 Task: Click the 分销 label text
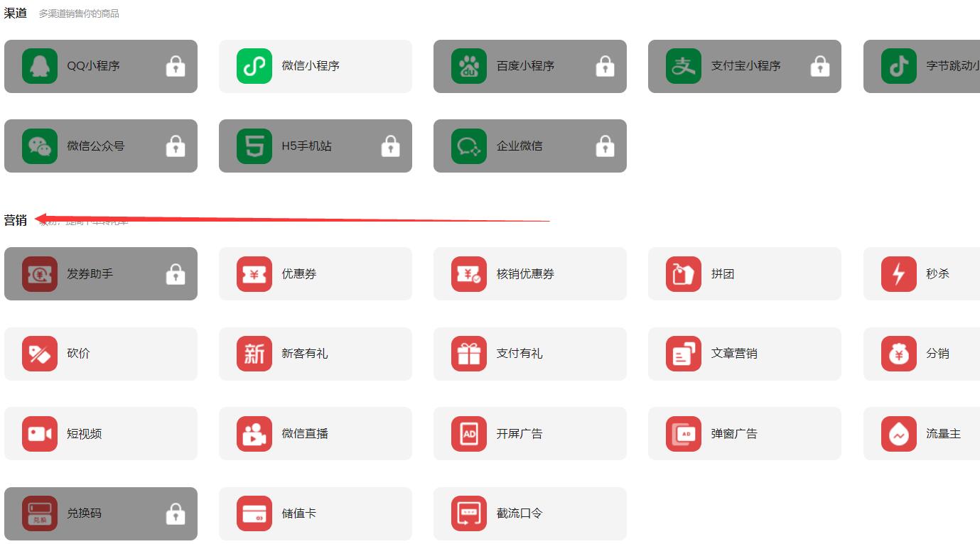click(937, 354)
